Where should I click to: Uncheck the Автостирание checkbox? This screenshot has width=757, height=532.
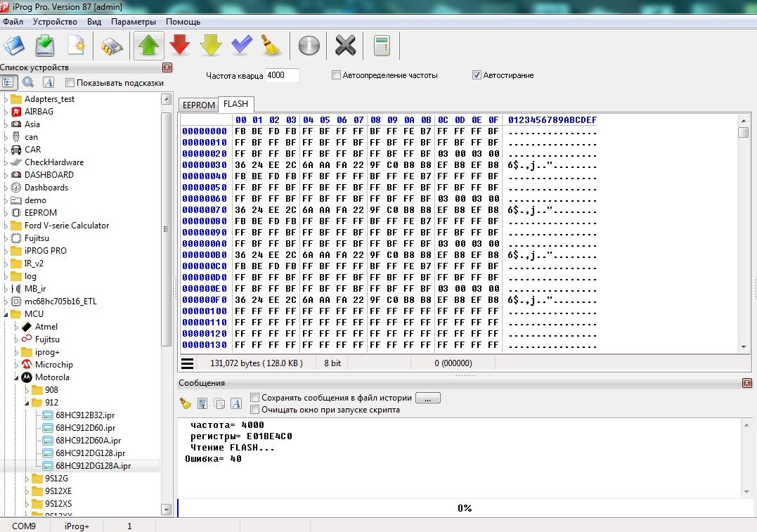(477, 74)
